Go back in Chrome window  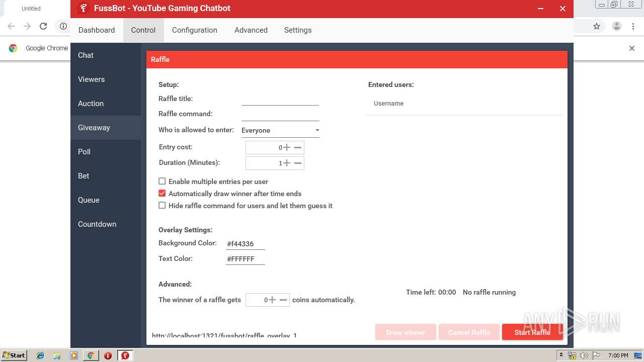(x=11, y=26)
